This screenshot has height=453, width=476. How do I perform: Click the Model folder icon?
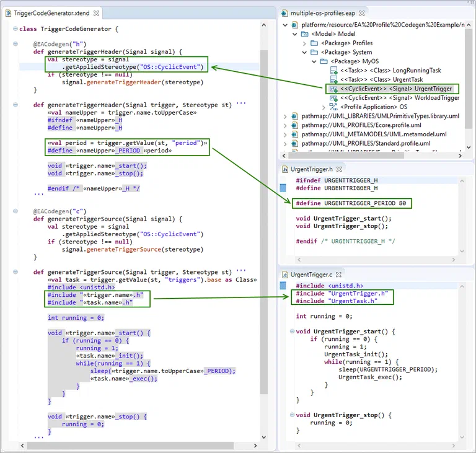click(304, 34)
